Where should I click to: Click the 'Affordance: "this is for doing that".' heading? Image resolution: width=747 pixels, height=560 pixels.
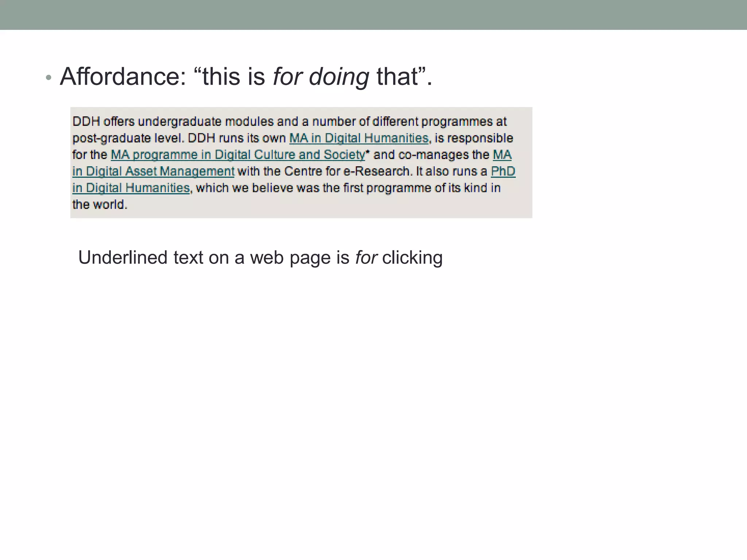tap(246, 77)
